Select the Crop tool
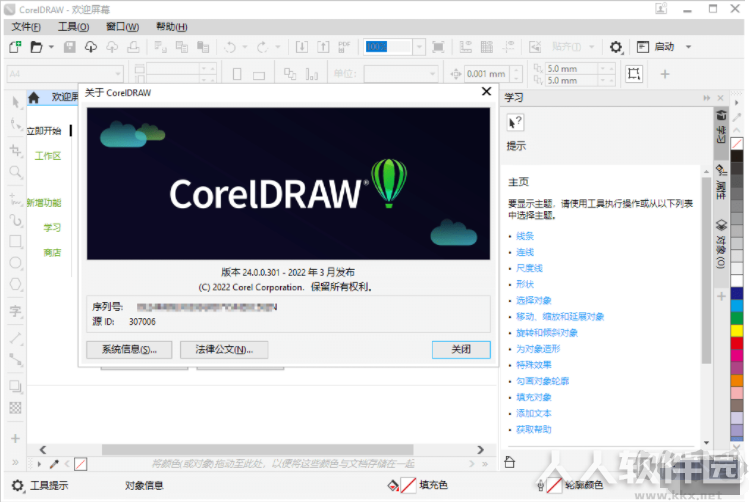 tap(16, 150)
